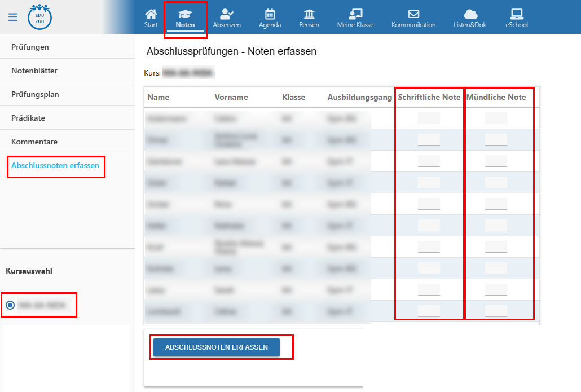Open Absenzen user check icon

click(x=227, y=14)
